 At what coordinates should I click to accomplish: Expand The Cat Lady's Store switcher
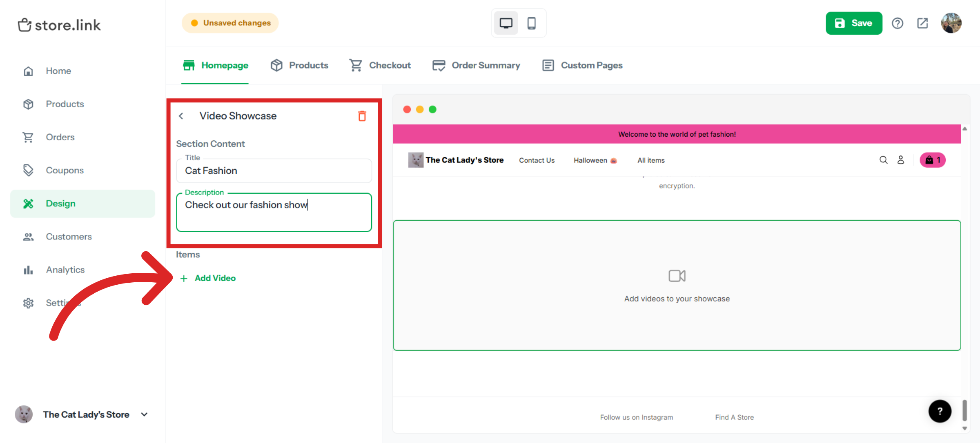(x=82, y=414)
